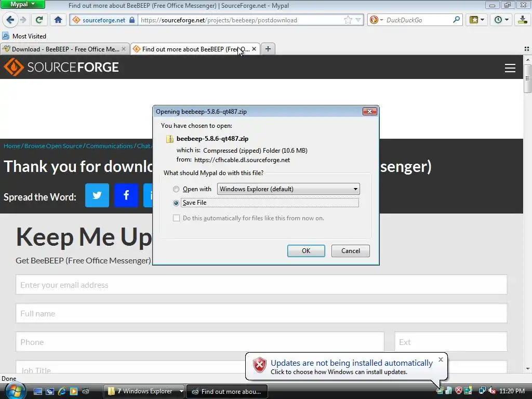
Task: Bookmark this page with the star icon
Action: 348,20
